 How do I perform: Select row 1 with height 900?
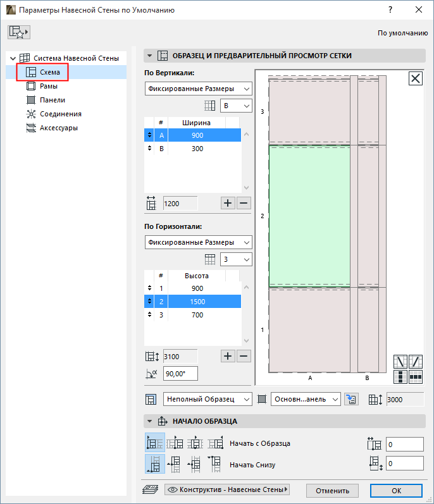[192, 288]
